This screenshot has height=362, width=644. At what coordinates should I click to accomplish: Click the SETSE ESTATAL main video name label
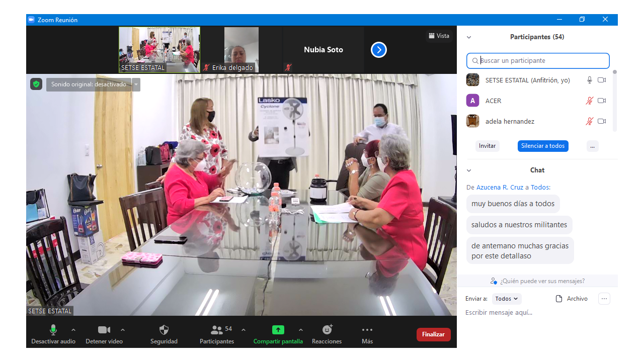point(50,311)
